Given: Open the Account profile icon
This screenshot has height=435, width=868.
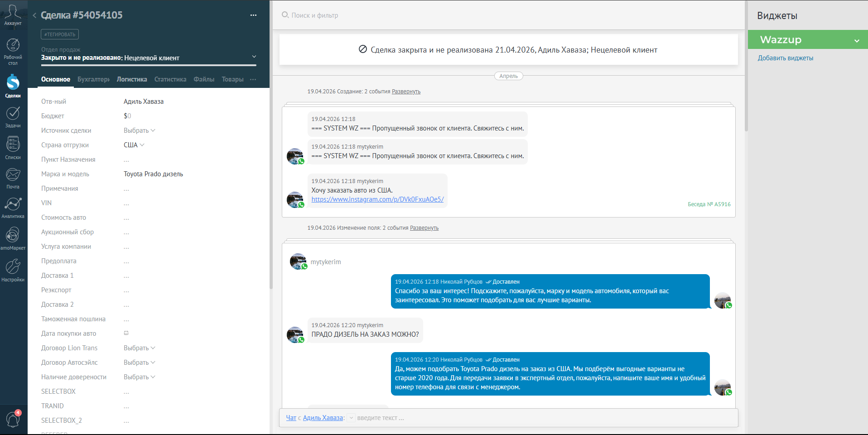Looking at the screenshot, I should click(13, 14).
